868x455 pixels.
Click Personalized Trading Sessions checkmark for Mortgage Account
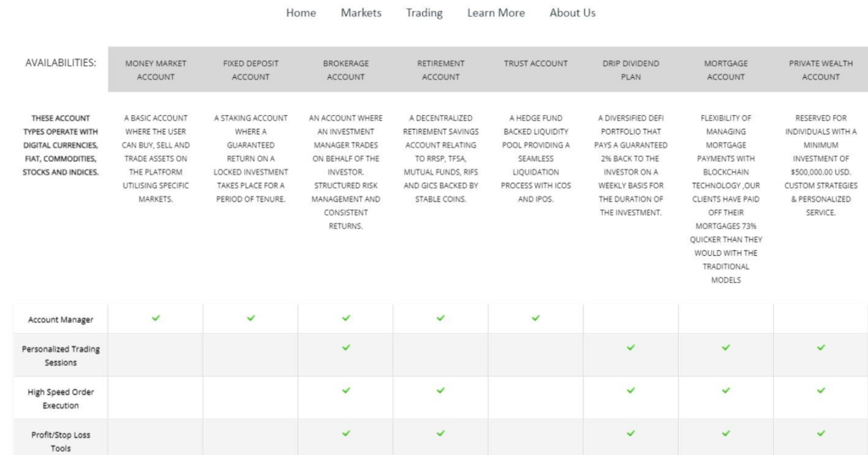click(726, 347)
